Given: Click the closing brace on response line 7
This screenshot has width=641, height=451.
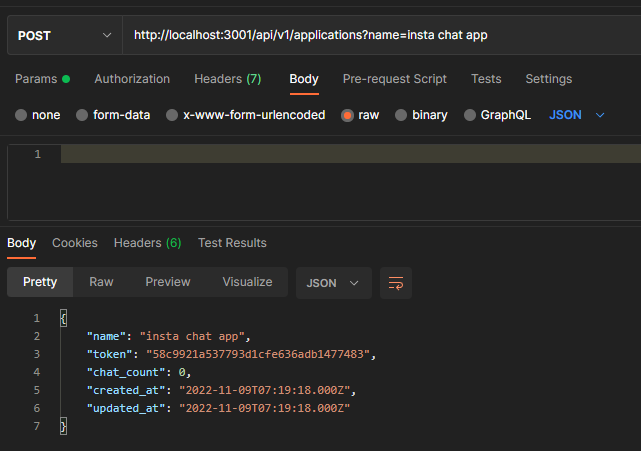Looking at the screenshot, I should click(x=63, y=426).
